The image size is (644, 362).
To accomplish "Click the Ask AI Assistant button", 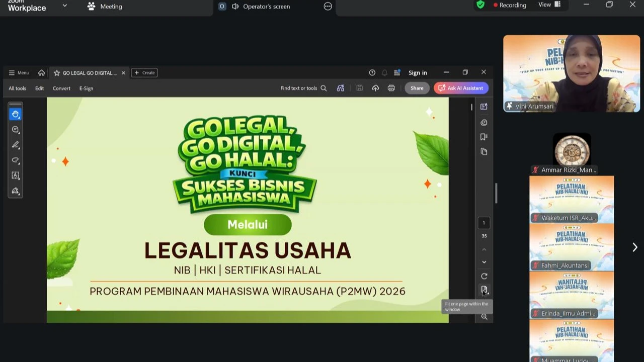I will coord(461,88).
